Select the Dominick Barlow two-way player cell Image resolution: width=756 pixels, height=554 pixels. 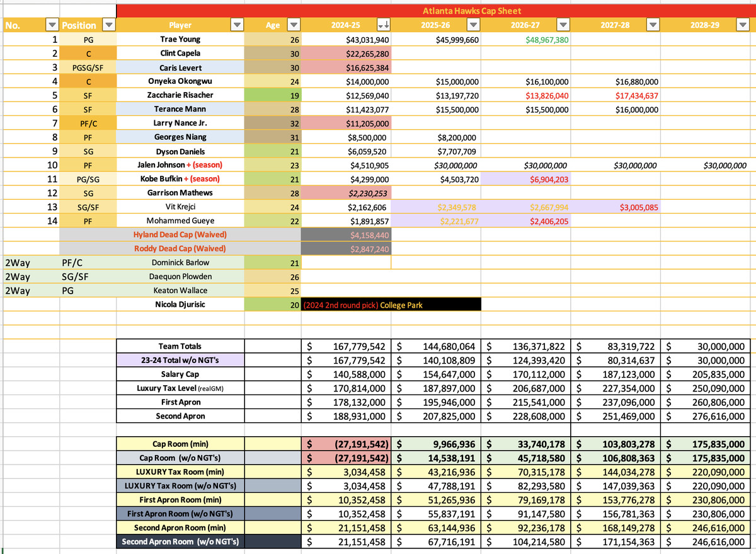180,263
